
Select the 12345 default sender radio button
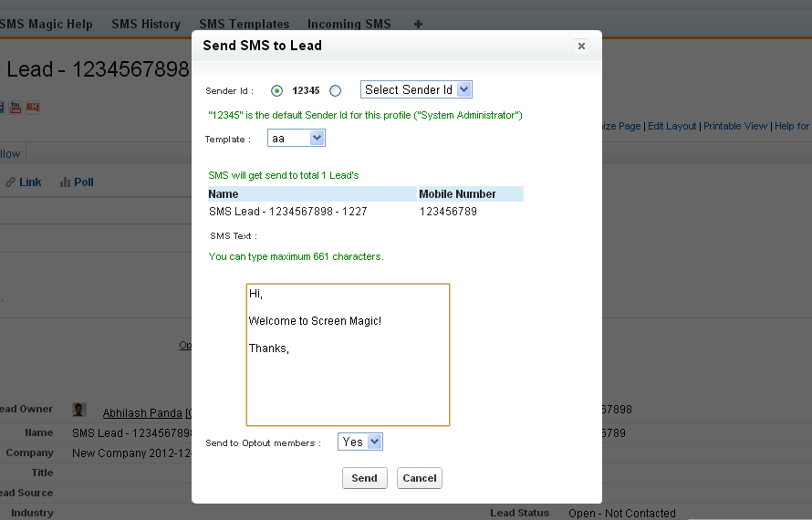pyautogui.click(x=277, y=90)
